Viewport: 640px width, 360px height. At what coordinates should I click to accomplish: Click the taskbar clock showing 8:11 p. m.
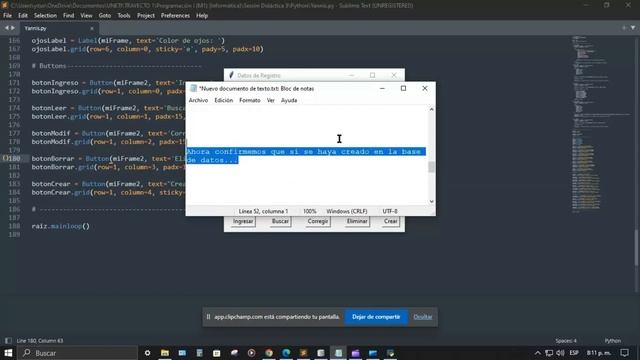click(x=599, y=353)
